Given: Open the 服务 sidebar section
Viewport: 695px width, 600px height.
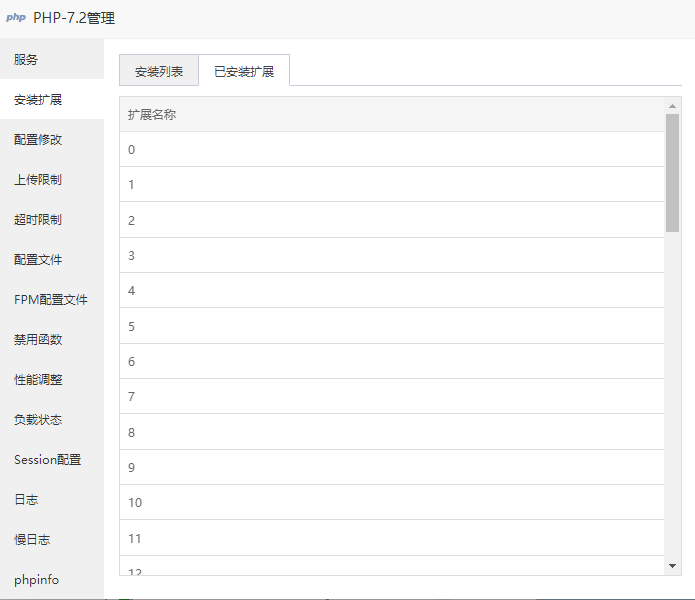Looking at the screenshot, I should (52, 59).
